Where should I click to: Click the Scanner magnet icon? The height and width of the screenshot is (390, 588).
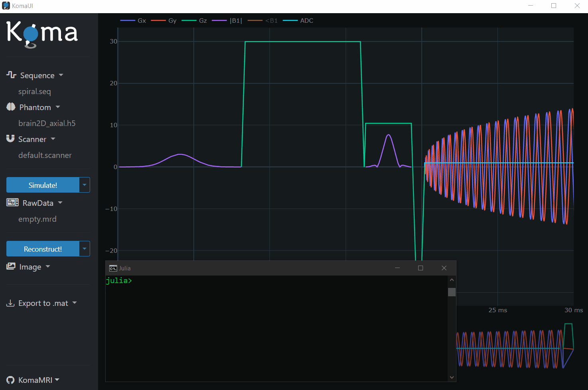tap(10, 139)
